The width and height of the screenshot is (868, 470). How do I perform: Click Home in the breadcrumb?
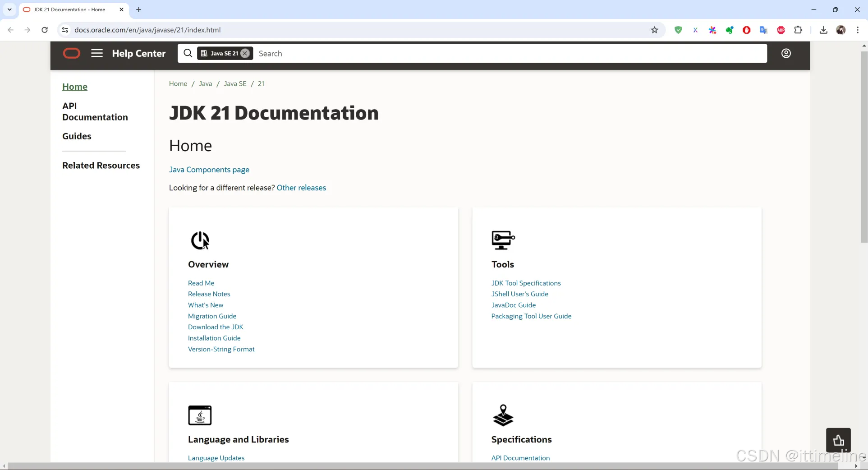[178, 83]
